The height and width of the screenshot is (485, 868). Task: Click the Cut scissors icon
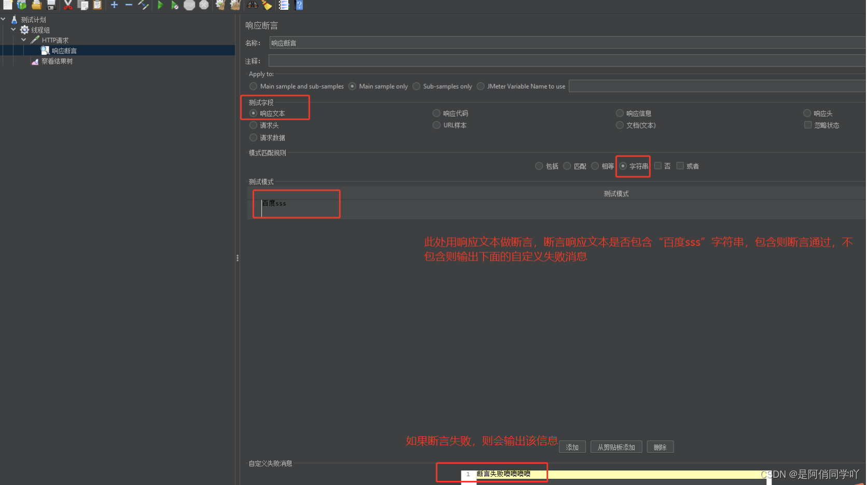[68, 5]
